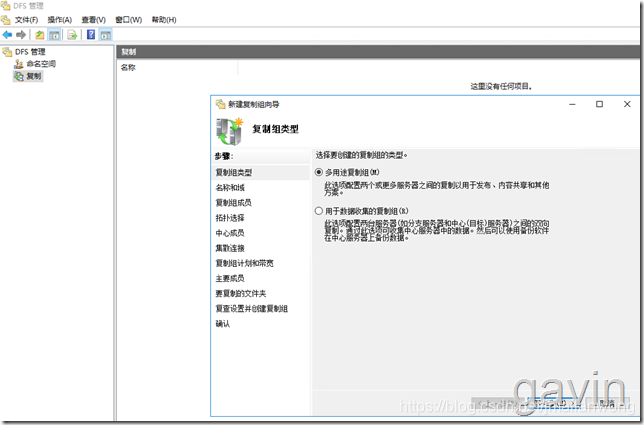Click the Export List toolbar icon

[72, 35]
